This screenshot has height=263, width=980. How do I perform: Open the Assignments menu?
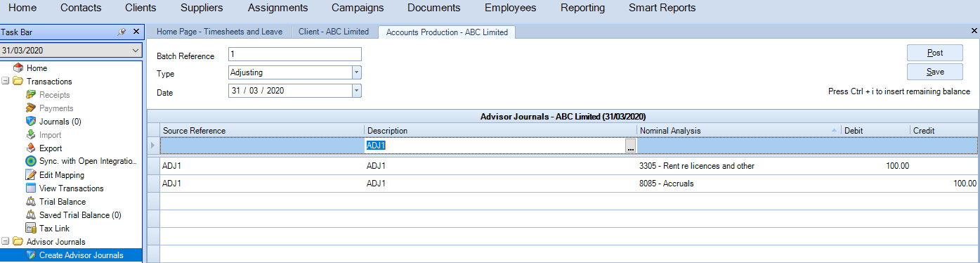[278, 8]
